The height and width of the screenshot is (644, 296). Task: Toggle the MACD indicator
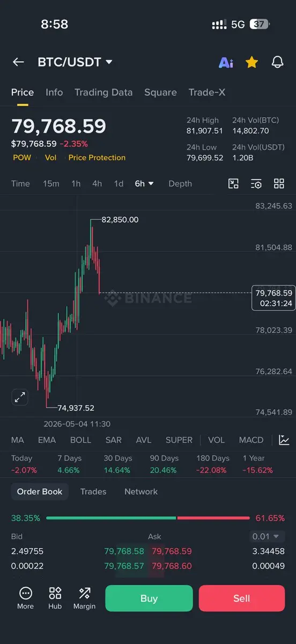pos(251,440)
